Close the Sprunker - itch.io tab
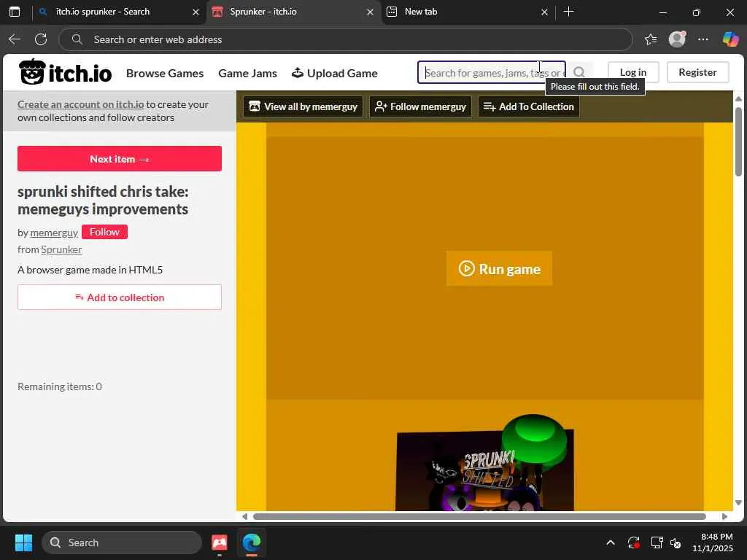Image resolution: width=747 pixels, height=560 pixels. (370, 12)
